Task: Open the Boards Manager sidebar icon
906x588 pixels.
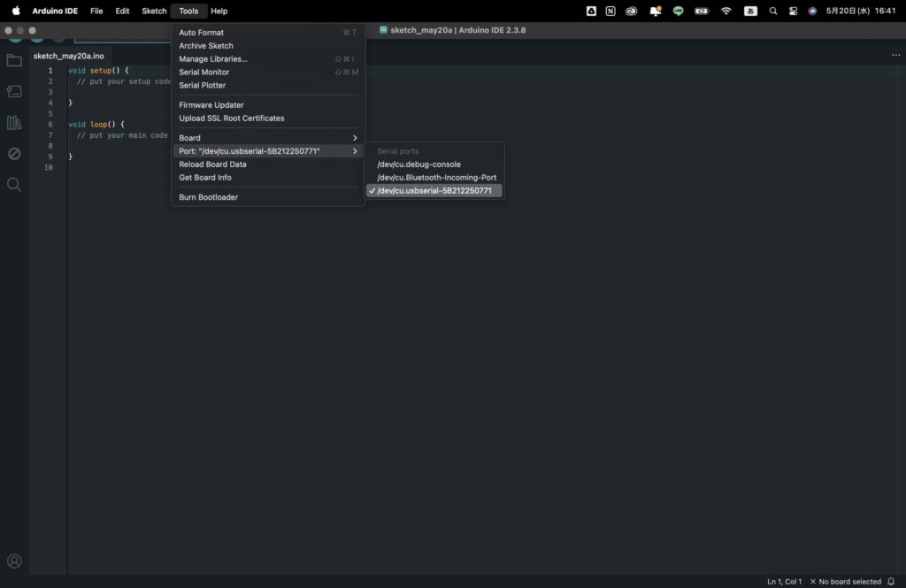Action: point(14,91)
